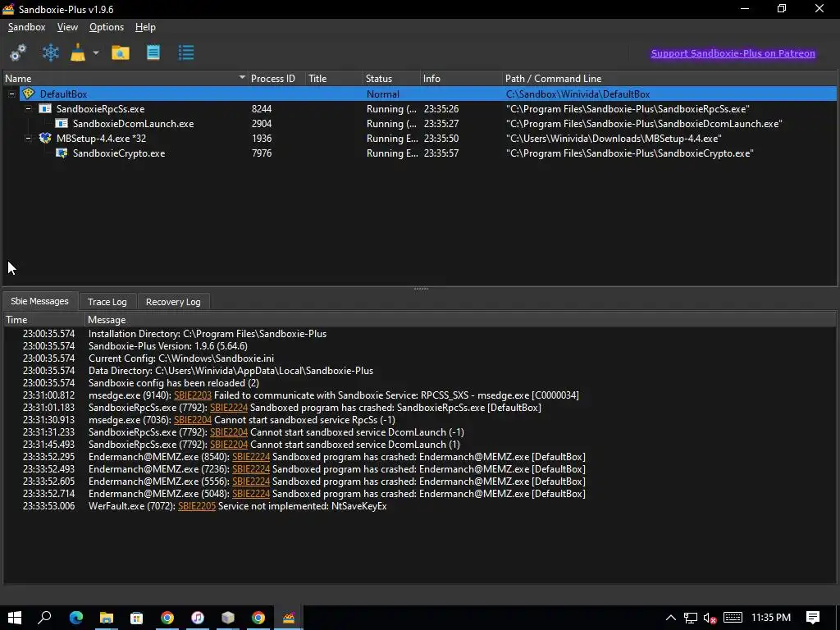Click the muted speaker volume tray icon
The width and height of the screenshot is (840, 630).
(710, 618)
